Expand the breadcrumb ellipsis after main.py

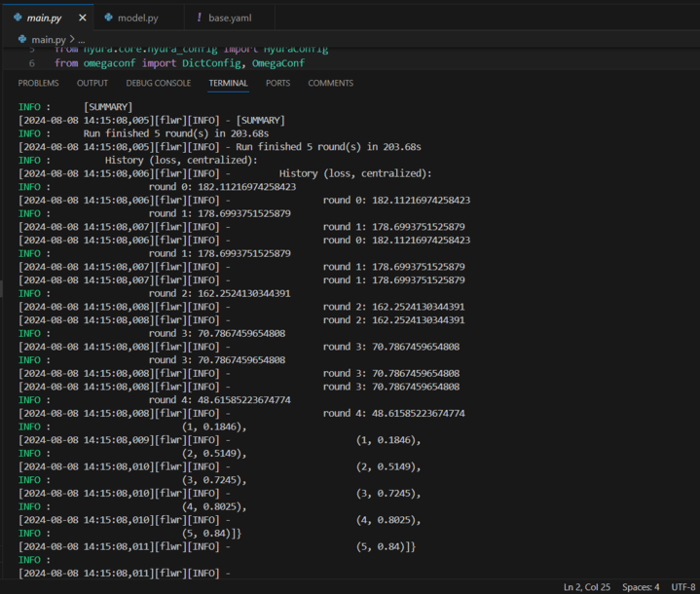tap(81, 40)
